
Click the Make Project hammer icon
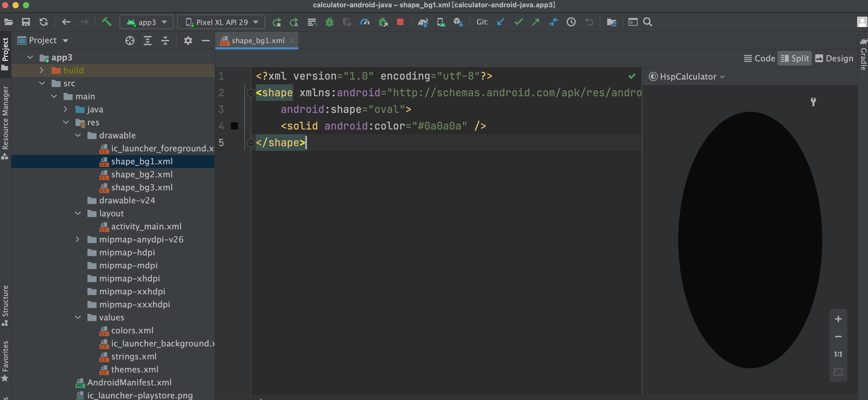(x=107, y=22)
